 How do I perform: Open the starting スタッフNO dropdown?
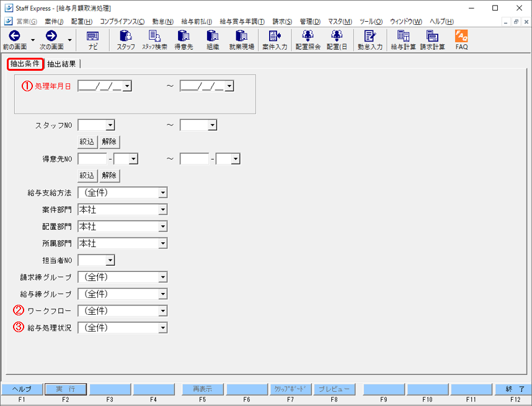[x=110, y=125]
